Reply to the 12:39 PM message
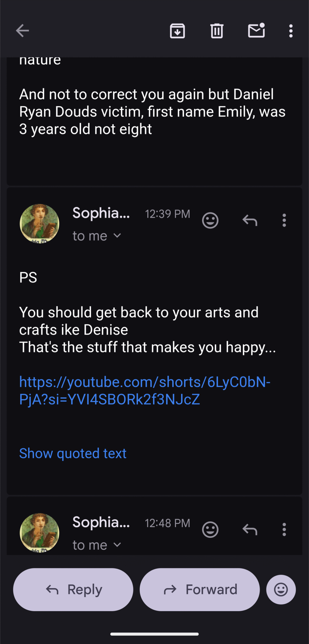 click(250, 220)
